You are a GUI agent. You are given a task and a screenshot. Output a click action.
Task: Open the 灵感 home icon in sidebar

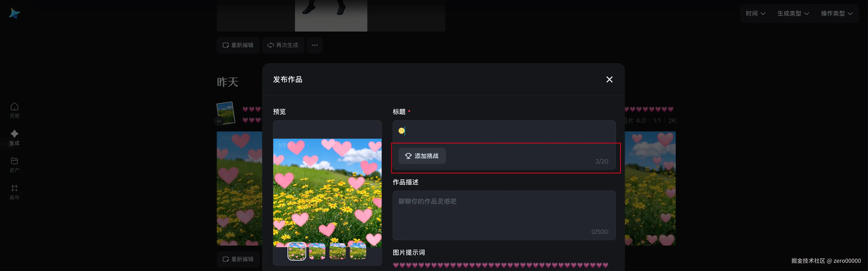[x=14, y=107]
